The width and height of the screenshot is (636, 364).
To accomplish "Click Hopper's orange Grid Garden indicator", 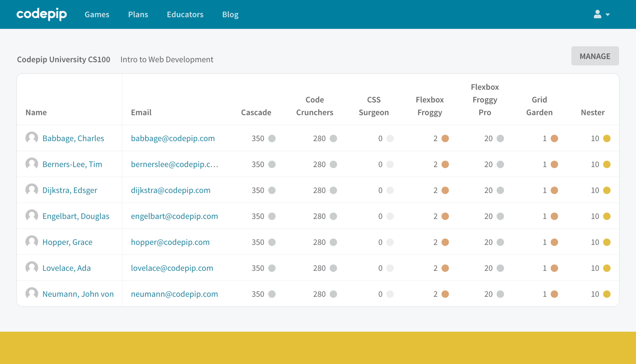I will tap(555, 242).
